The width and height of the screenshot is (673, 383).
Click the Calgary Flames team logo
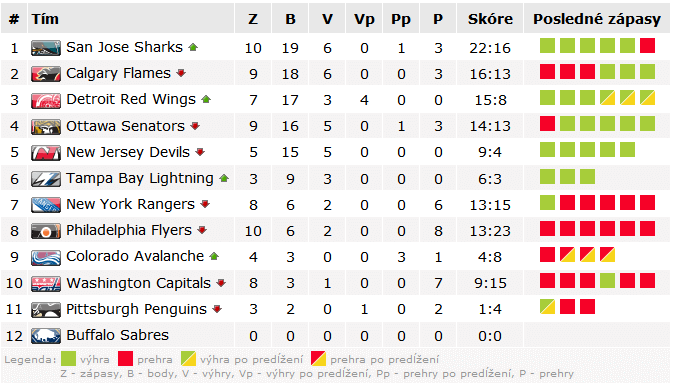(46, 74)
